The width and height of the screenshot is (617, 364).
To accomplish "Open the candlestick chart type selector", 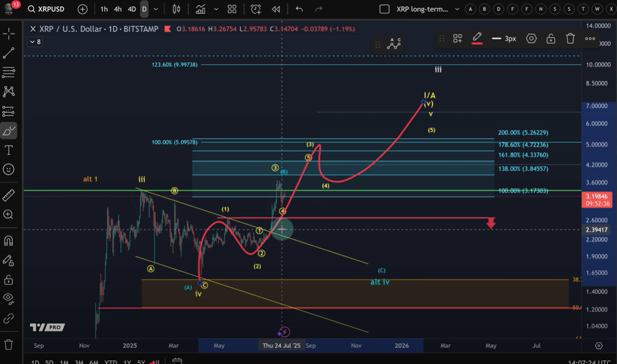I will click(176, 9).
